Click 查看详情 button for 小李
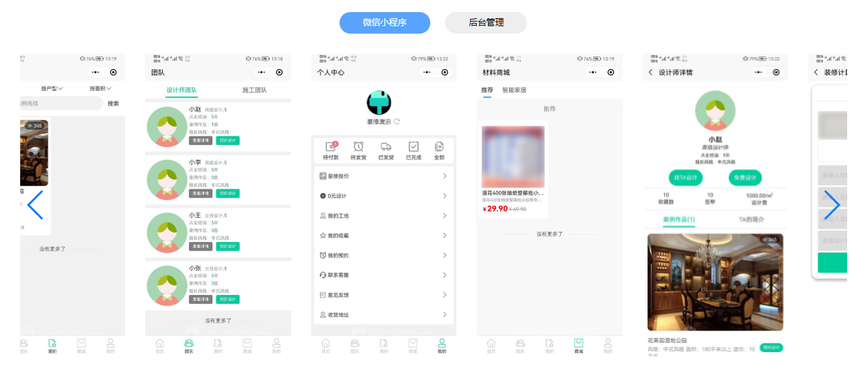This screenshot has height=381, width=868. (200, 194)
